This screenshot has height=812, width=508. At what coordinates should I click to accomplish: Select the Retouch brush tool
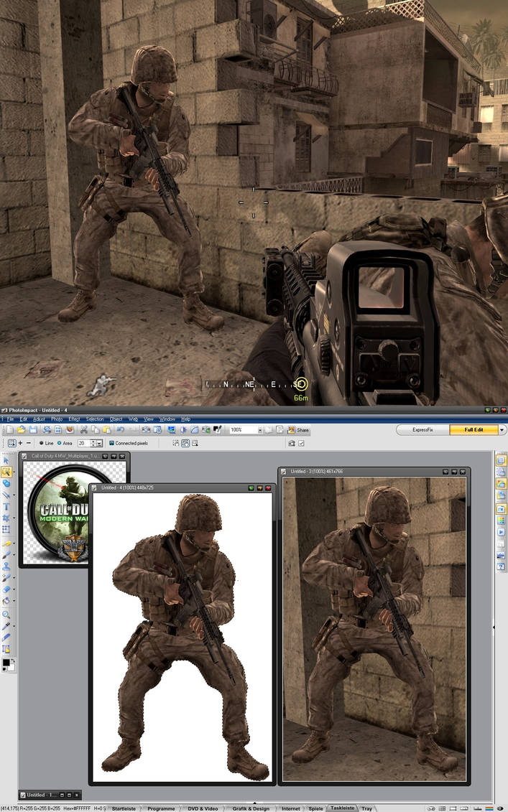[6, 554]
